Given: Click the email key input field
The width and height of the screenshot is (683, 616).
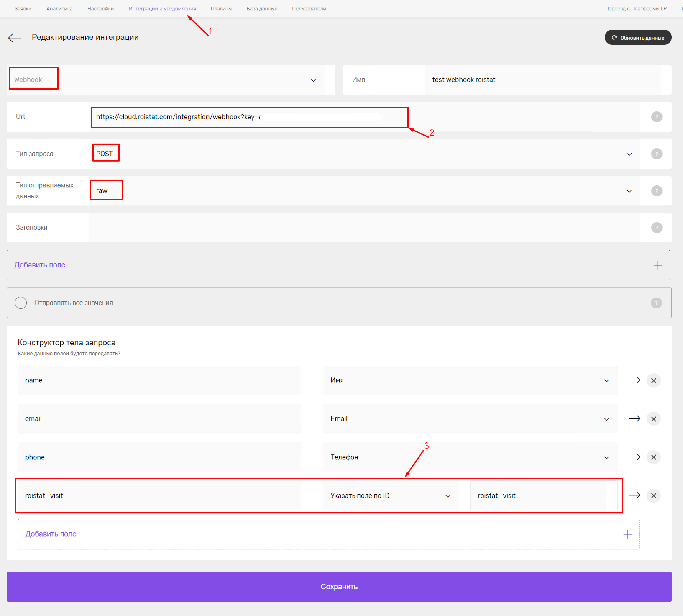Looking at the screenshot, I should tap(159, 419).
